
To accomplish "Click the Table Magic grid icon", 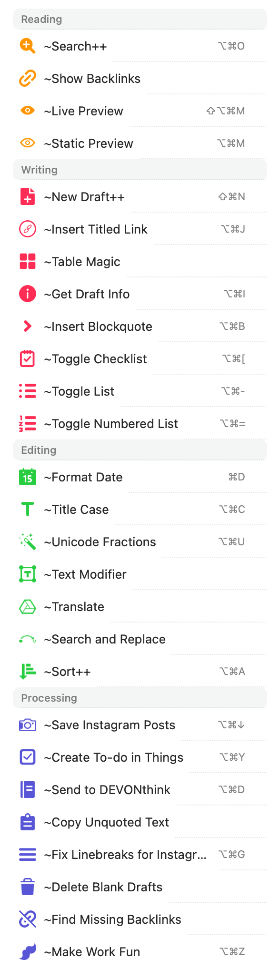I will 28,261.
